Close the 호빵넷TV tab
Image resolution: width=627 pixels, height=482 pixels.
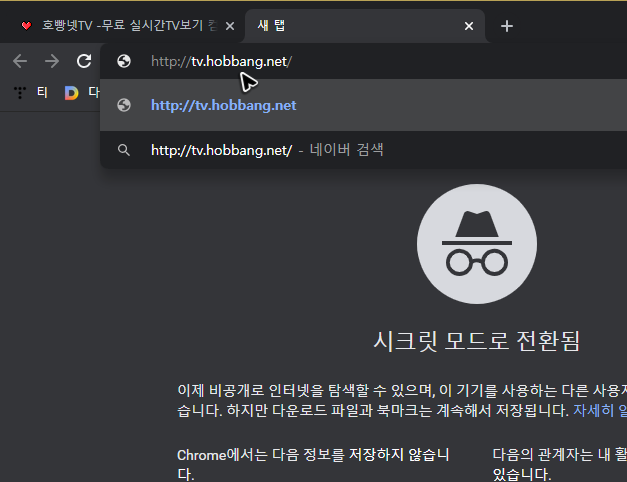click(230, 26)
